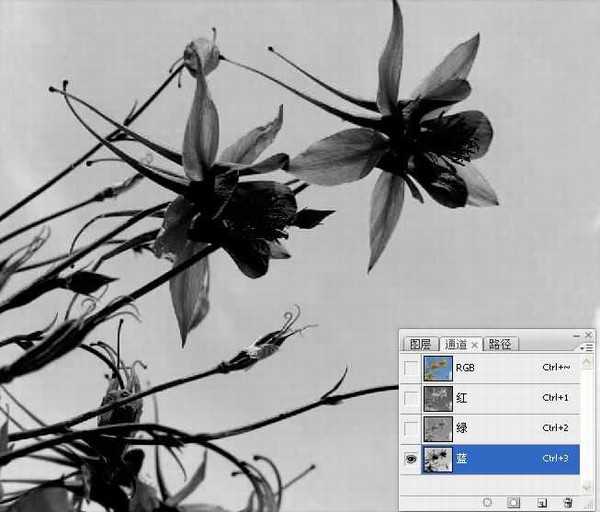Click scrollbar down arrow in channels panel
Screen dimensions: 600x512
tap(586, 487)
